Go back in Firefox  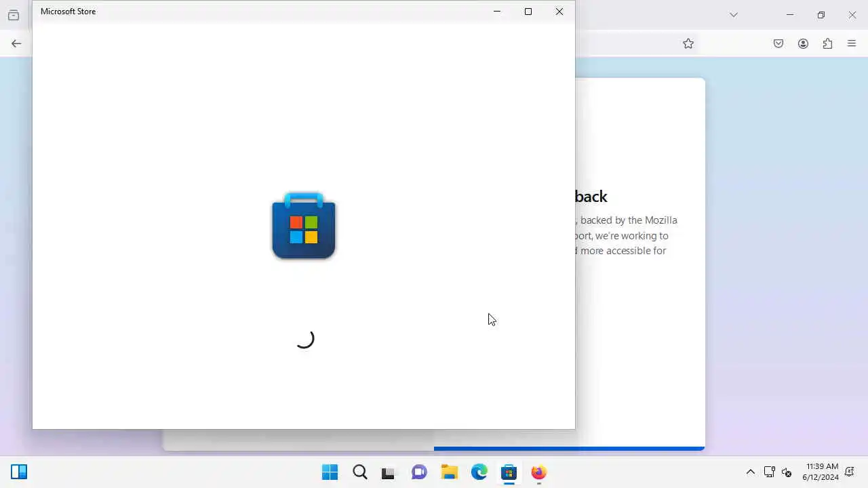pyautogui.click(x=16, y=43)
